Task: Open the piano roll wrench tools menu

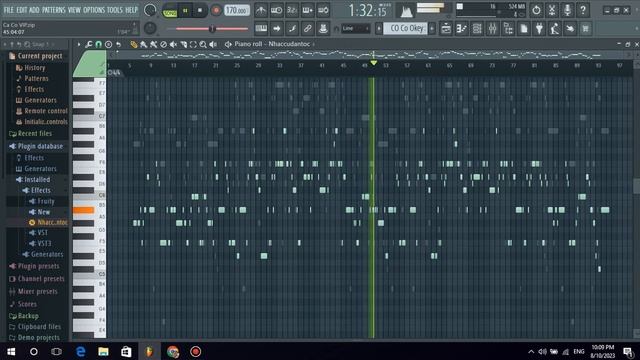Action: [89, 44]
